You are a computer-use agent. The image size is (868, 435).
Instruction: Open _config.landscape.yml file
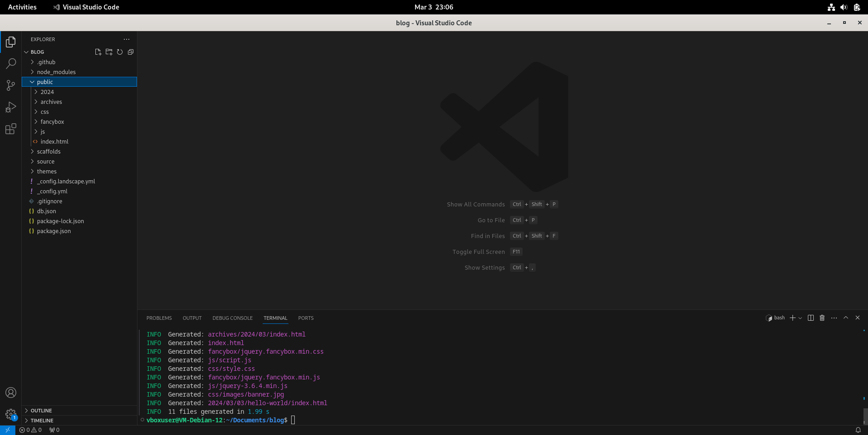tap(79, 181)
